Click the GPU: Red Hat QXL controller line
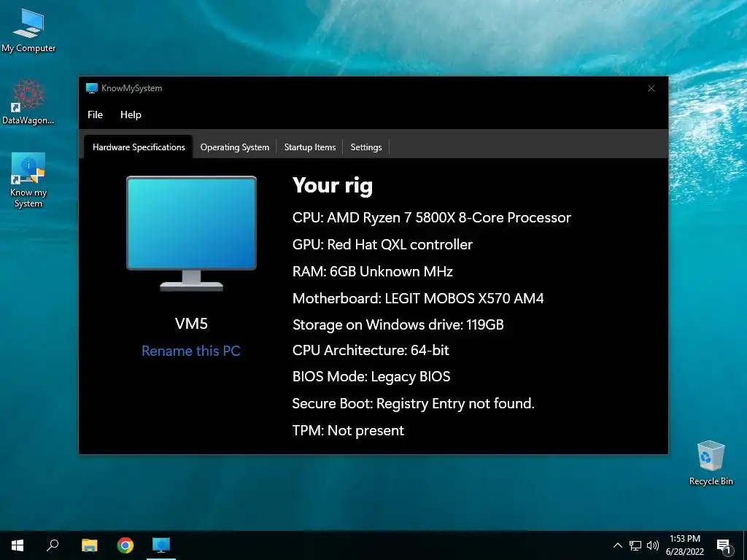The image size is (747, 560). 382,244
